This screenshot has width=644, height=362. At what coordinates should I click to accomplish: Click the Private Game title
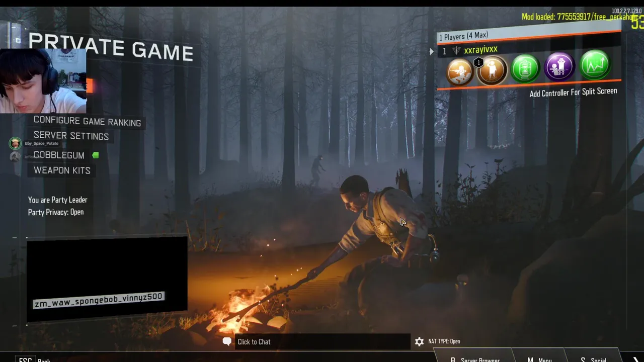point(111,47)
